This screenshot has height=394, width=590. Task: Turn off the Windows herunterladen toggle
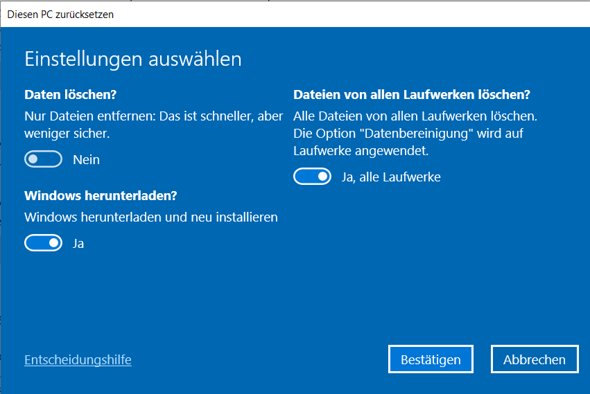[x=43, y=243]
